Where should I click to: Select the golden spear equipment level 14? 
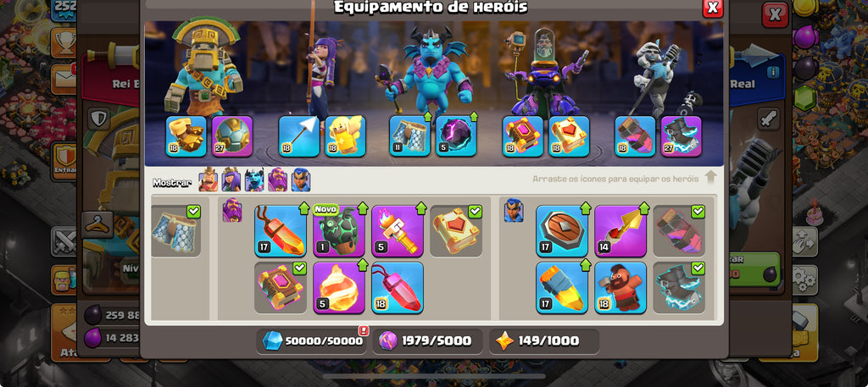620,231
